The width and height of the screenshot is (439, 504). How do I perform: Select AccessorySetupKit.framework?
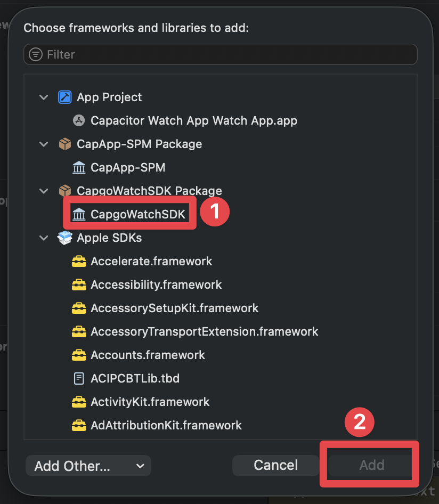point(175,308)
